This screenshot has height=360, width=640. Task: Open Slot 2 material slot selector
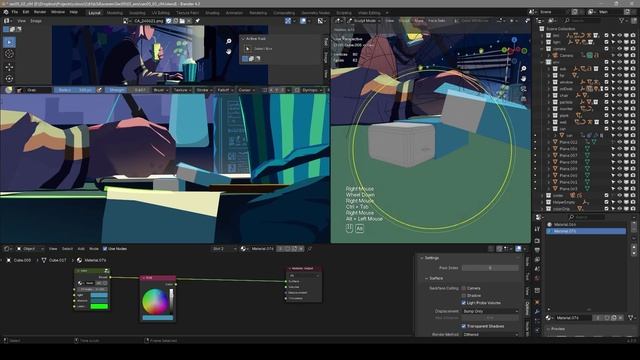pyautogui.click(x=223, y=249)
